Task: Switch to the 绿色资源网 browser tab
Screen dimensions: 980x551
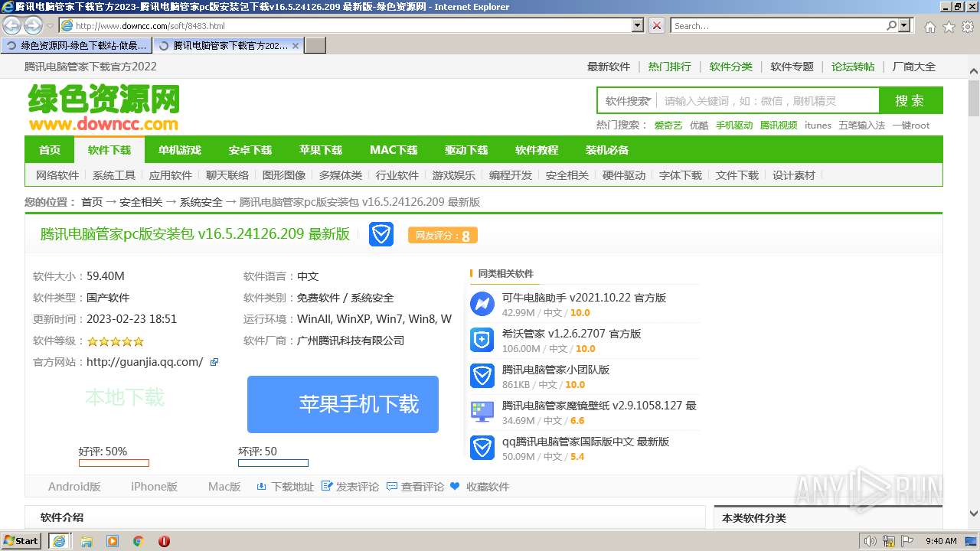Action: pos(75,46)
